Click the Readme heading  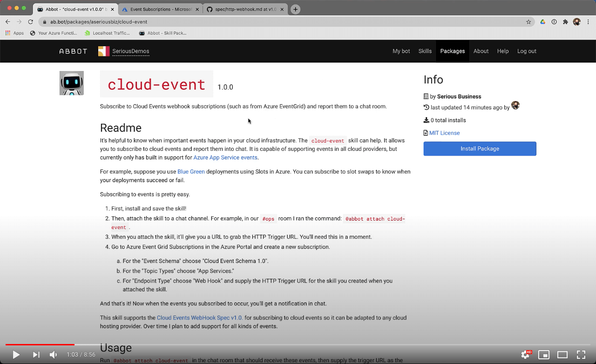pos(121,128)
